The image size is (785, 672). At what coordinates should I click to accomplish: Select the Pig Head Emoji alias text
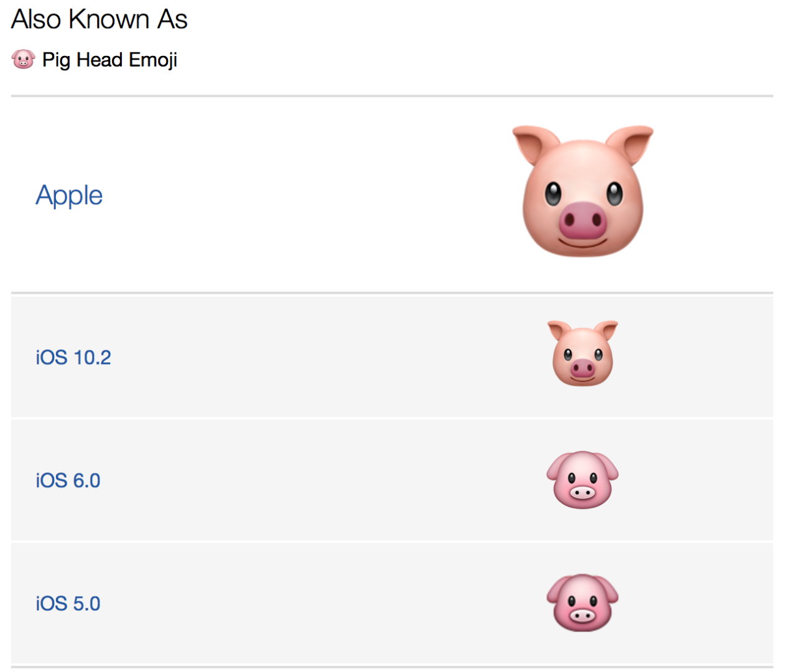[x=109, y=60]
